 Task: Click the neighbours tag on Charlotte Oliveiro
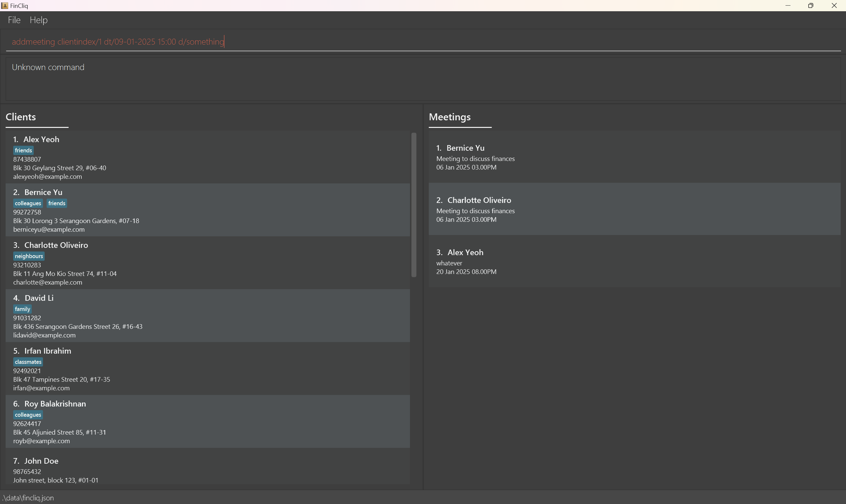29,256
